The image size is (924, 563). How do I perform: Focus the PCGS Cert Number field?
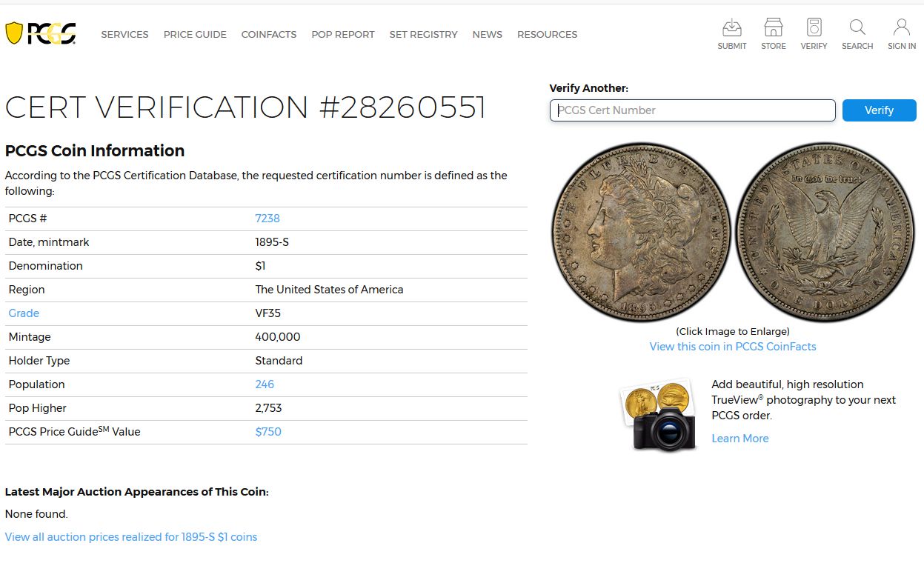click(692, 110)
